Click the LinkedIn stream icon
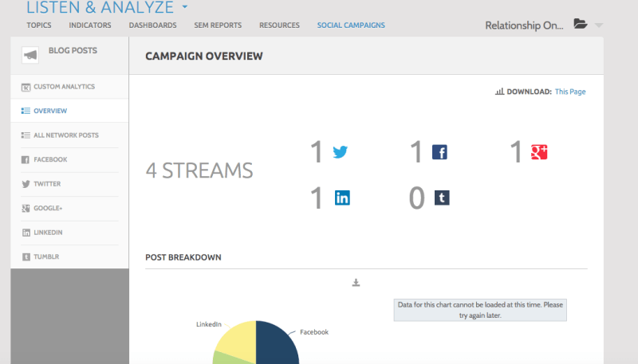Viewport: 638px width, 364px height. pyautogui.click(x=341, y=198)
